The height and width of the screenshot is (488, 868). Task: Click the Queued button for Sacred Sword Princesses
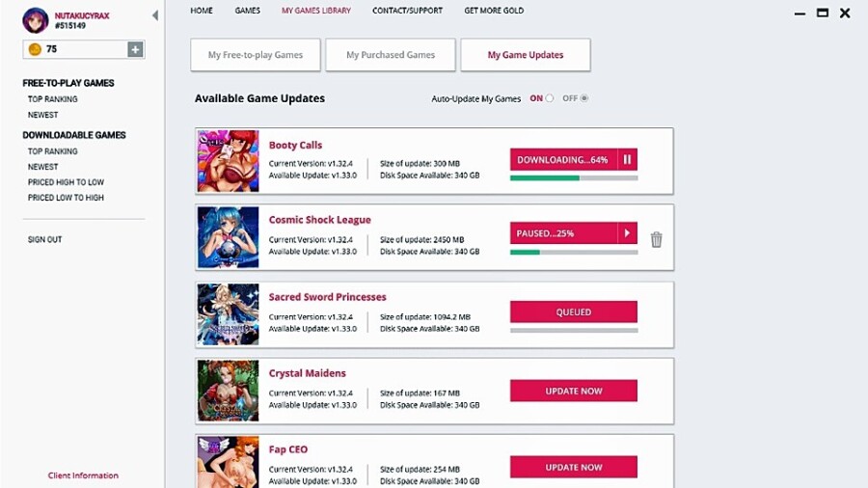[x=574, y=312]
